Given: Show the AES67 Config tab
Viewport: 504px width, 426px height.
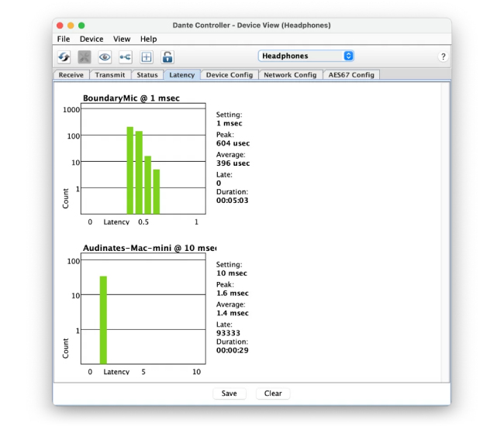Looking at the screenshot, I should point(351,75).
